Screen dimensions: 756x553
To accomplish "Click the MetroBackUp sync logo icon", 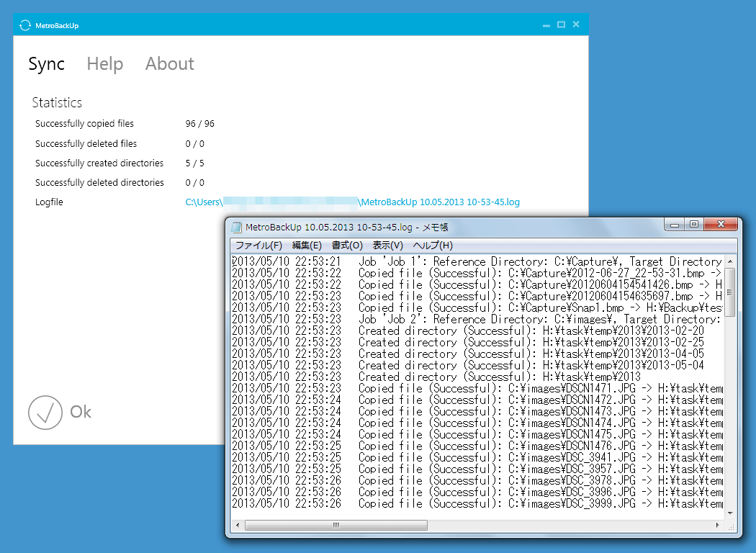I will (x=25, y=25).
